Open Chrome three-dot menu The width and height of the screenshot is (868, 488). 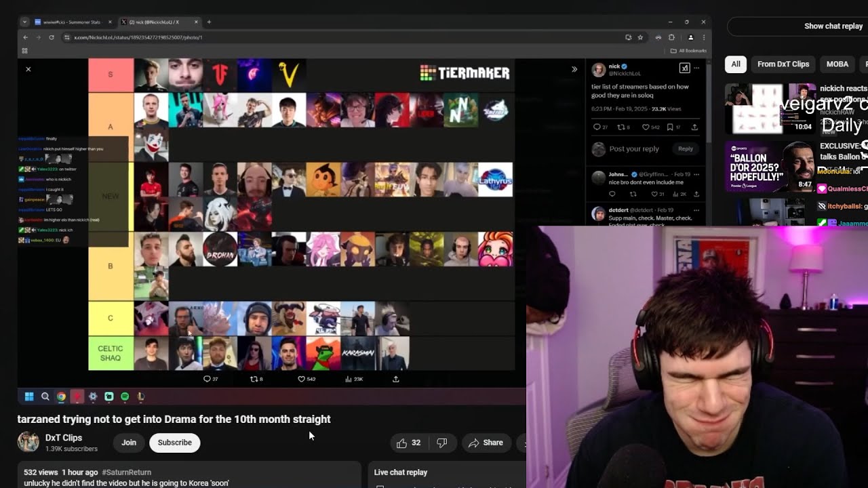click(704, 37)
